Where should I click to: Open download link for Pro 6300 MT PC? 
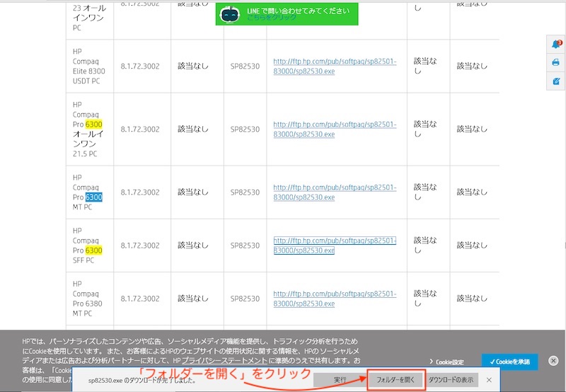pos(335,192)
